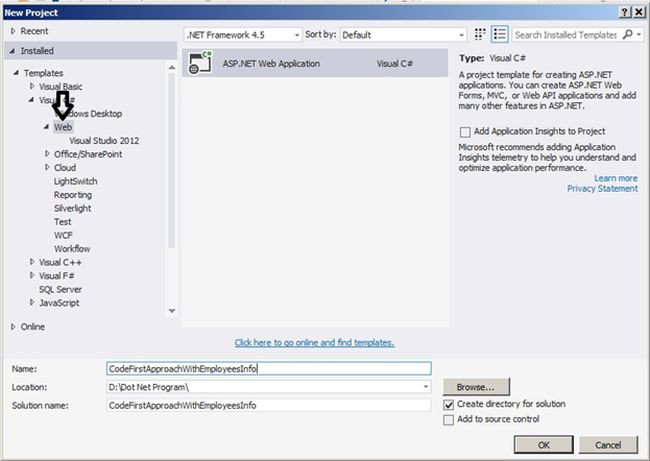
Task: Select the Silverlight template category
Action: pos(73,208)
